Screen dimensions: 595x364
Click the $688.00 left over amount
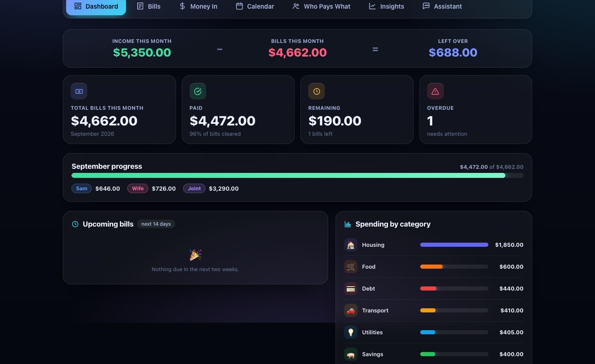click(x=453, y=52)
